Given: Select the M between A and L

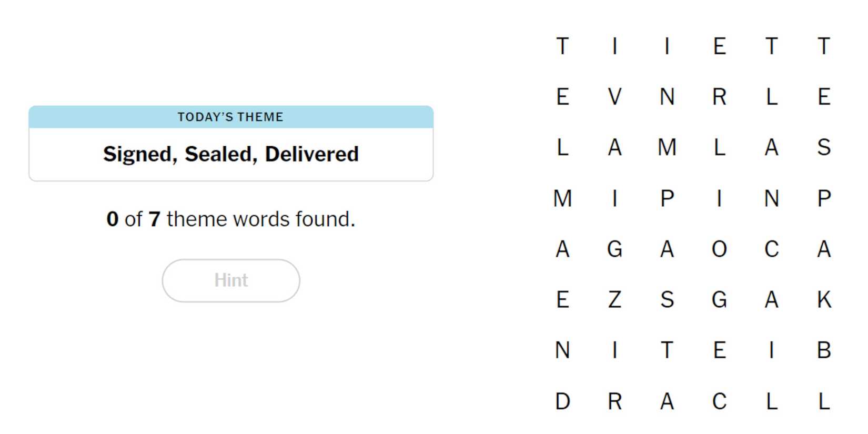Looking at the screenshot, I should click(667, 147).
